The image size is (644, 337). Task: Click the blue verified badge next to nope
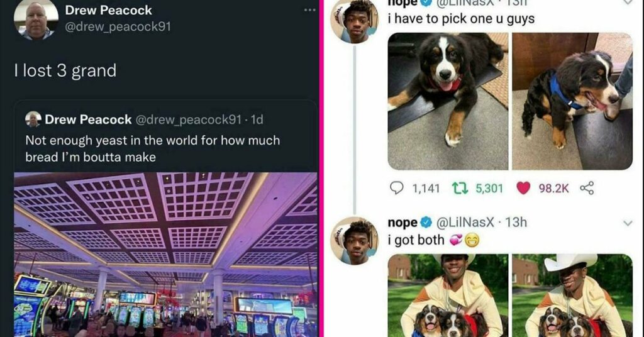coord(427,223)
